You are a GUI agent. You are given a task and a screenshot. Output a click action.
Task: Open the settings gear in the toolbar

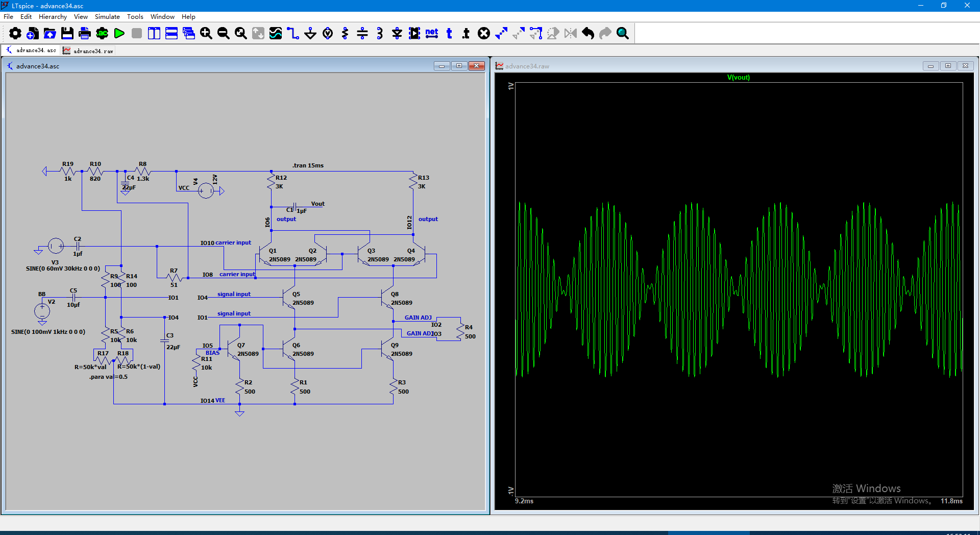pos(15,34)
